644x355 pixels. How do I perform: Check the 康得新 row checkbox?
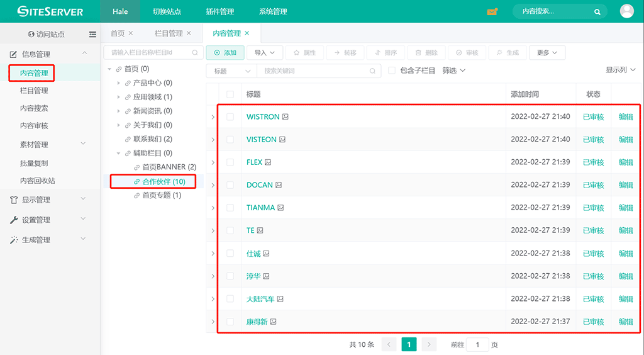[230, 322]
